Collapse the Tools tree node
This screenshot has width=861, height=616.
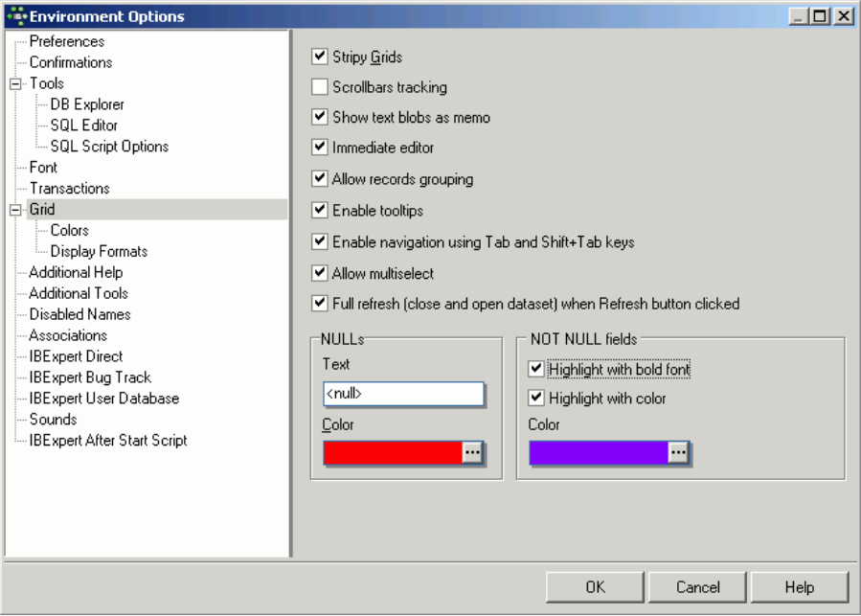click(15, 83)
